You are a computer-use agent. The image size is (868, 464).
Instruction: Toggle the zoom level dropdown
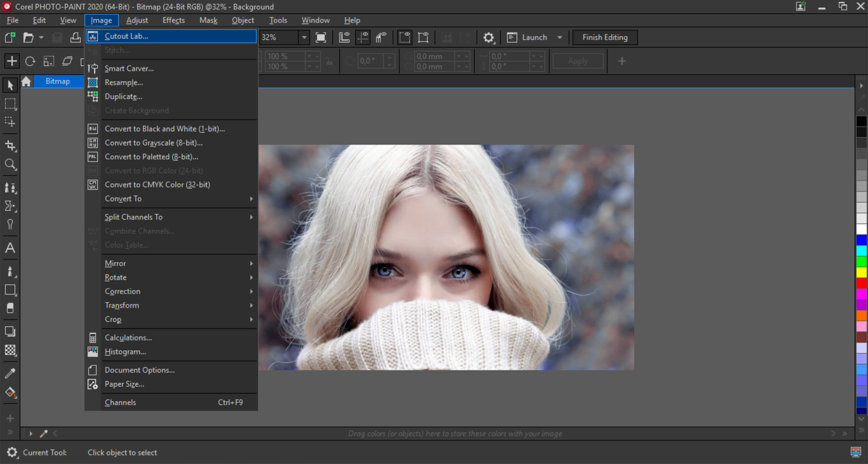coord(302,37)
